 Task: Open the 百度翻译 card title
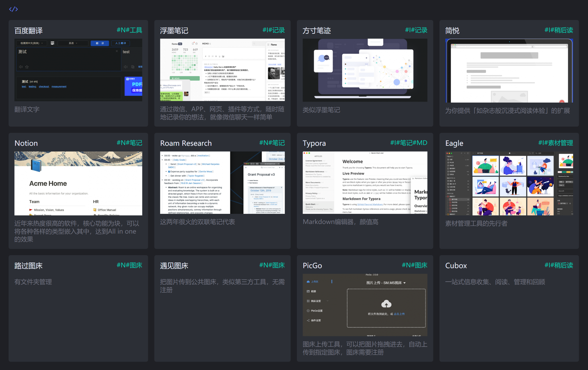pos(29,31)
